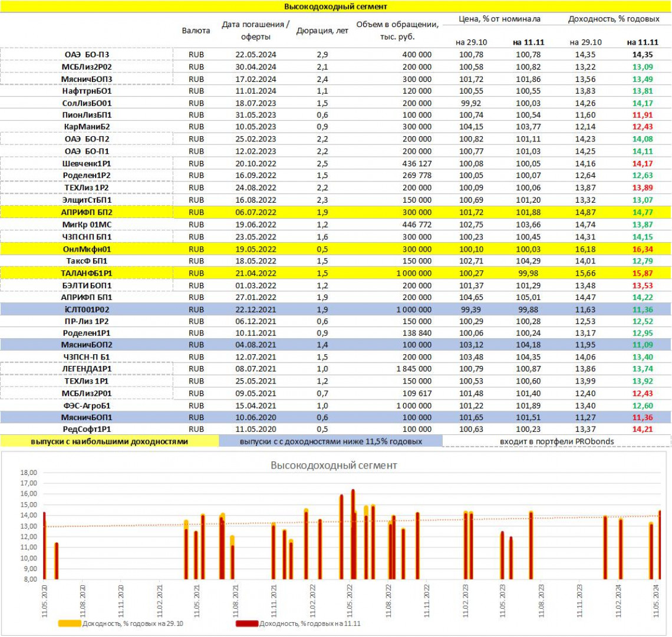The width and height of the screenshot is (672, 637).
Task: Click the blue 'доходностями ниже 11,5%' legend cell
Action: (331, 441)
